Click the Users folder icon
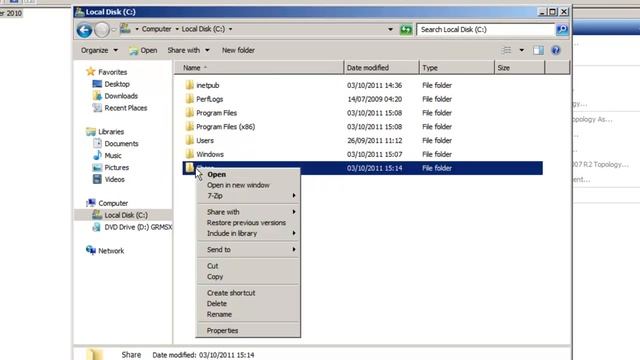This screenshot has height=360, width=640. tap(189, 140)
